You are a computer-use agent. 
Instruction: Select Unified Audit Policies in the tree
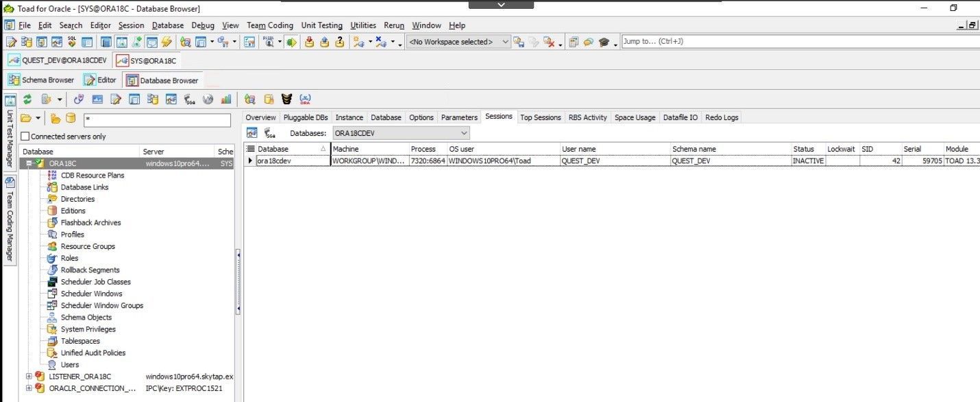93,353
